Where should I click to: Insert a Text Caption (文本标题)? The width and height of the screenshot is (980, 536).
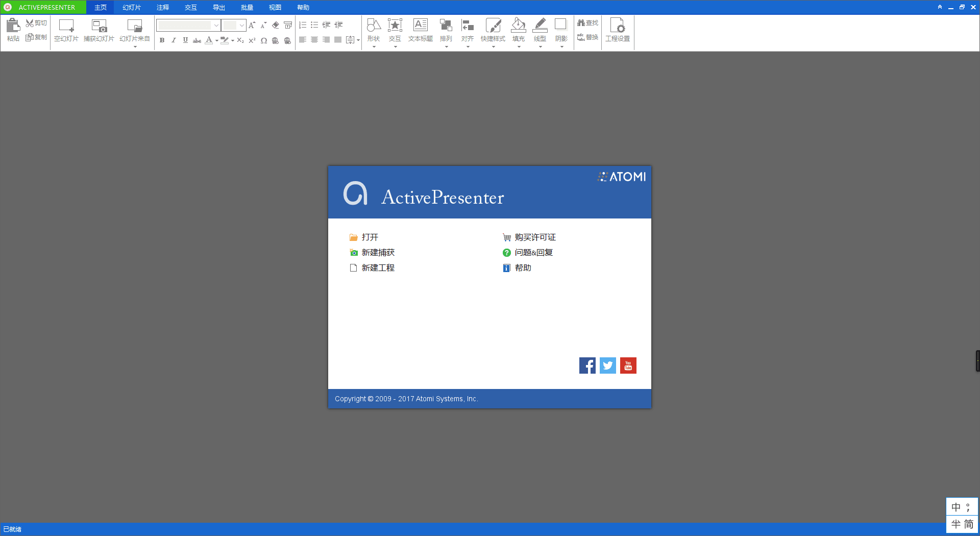(420, 31)
